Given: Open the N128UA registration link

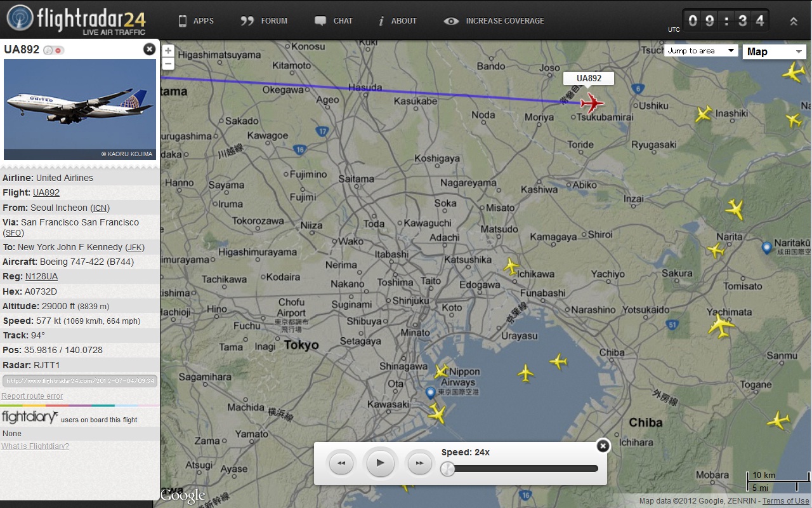Looking at the screenshot, I should coord(41,276).
